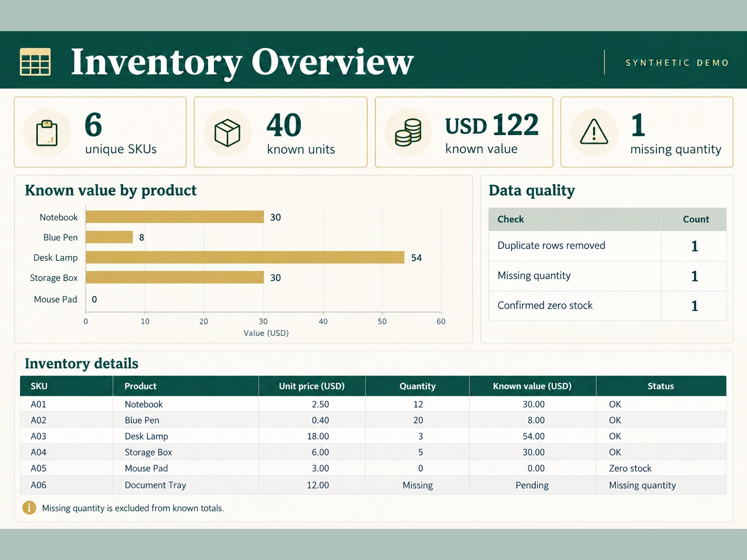Screen dimensions: 747x560
Task: Click 'Notebook' in the inventory table
Action: (x=143, y=404)
